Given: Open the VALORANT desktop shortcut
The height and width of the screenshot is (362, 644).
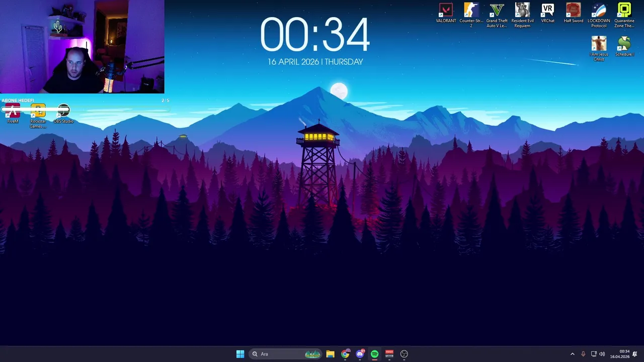Looking at the screenshot, I should 446,14.
